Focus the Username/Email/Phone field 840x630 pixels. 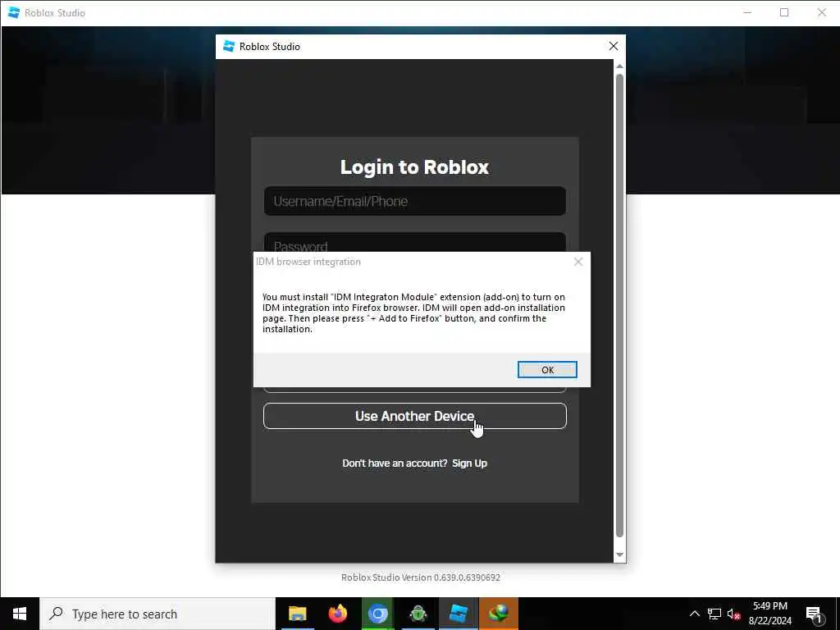pyautogui.click(x=414, y=201)
